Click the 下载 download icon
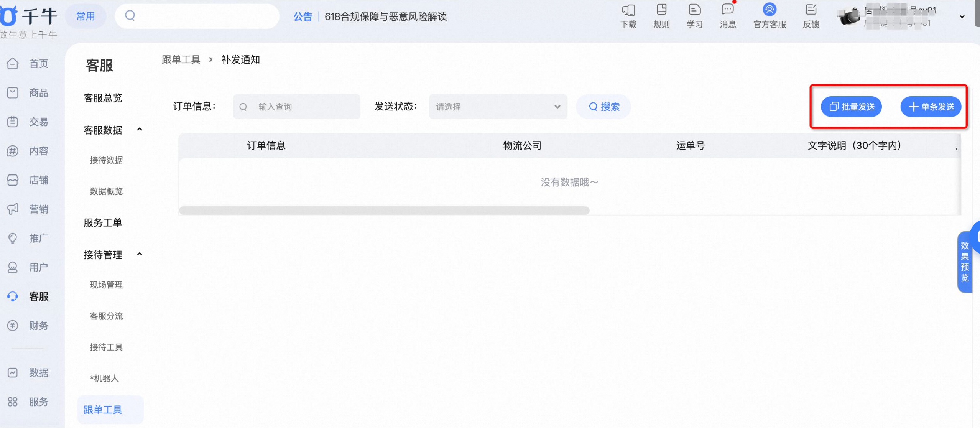The image size is (980, 428). 628,10
